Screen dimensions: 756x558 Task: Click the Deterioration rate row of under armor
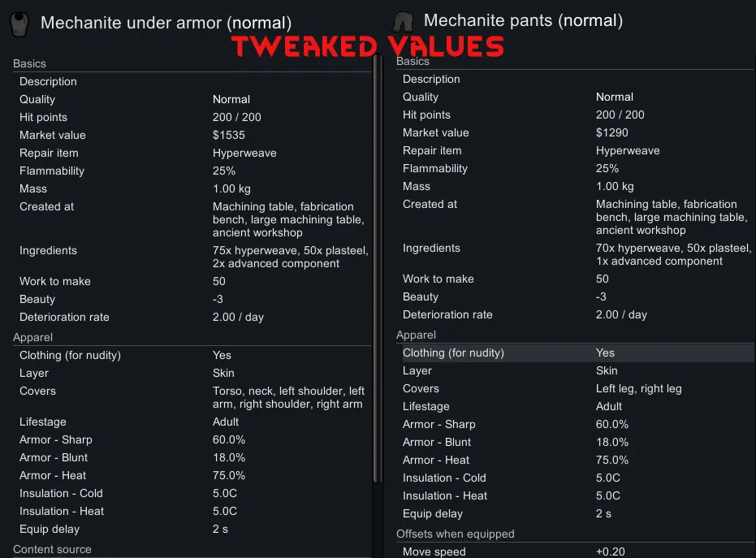pos(192,317)
